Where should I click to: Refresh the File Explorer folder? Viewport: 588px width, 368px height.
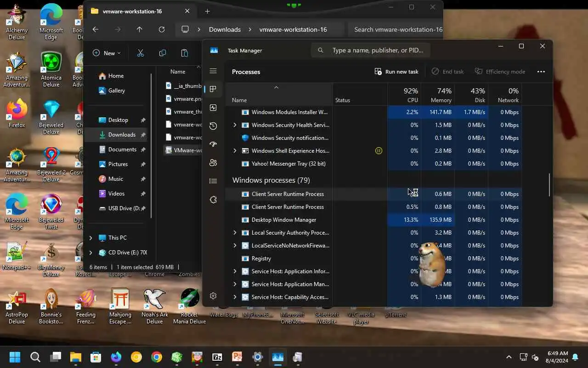pos(162,29)
